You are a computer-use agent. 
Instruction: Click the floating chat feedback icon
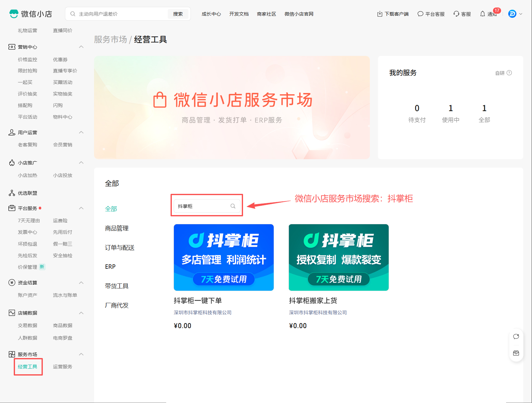tap(516, 337)
